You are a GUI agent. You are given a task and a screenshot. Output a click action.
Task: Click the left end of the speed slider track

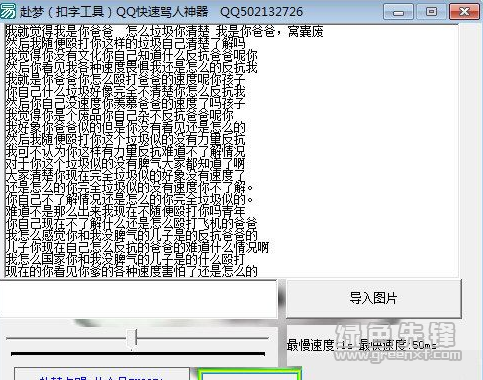pyautogui.click(x=9, y=338)
